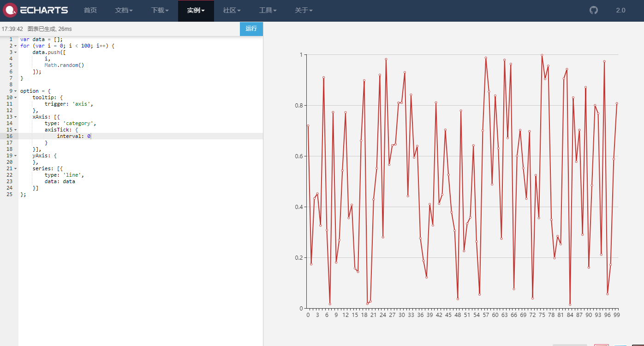Open the 社区 menu
Screen dimensions: 644x346
(231, 10)
